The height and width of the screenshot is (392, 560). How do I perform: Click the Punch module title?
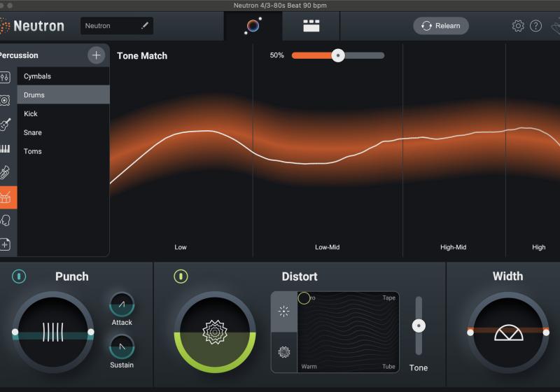[x=72, y=276]
